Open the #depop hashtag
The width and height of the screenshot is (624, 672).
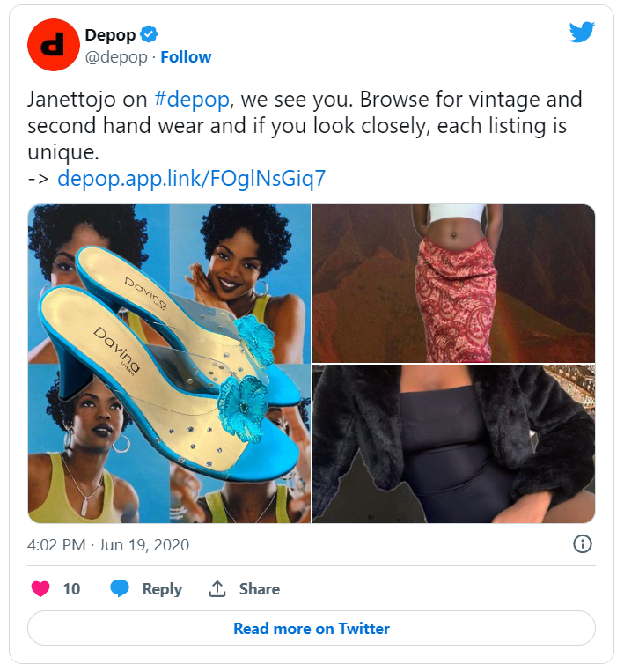(x=192, y=100)
